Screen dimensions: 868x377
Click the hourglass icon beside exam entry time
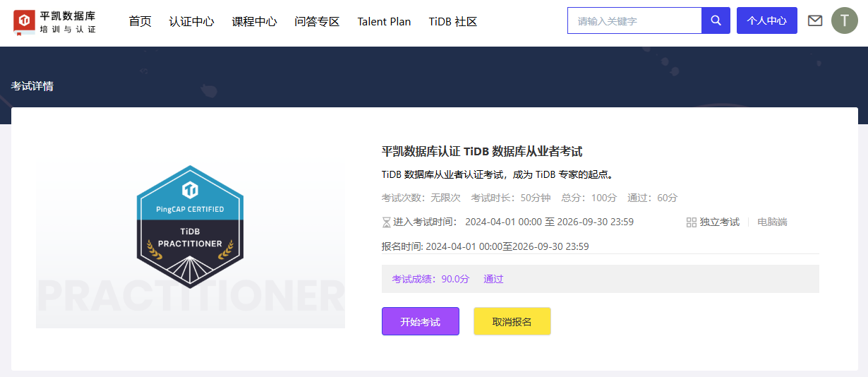[x=386, y=222]
